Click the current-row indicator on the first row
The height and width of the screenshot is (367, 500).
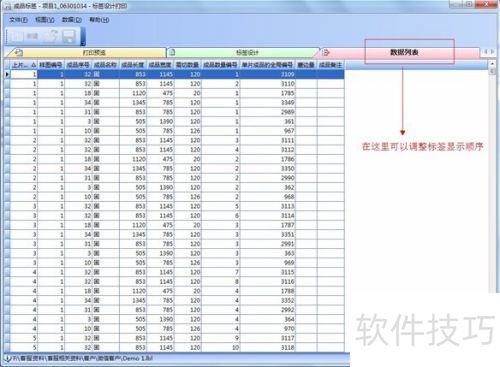[7, 74]
